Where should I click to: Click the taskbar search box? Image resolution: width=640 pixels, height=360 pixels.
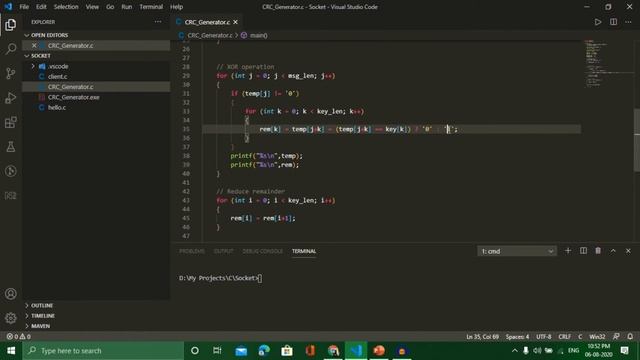(103, 351)
